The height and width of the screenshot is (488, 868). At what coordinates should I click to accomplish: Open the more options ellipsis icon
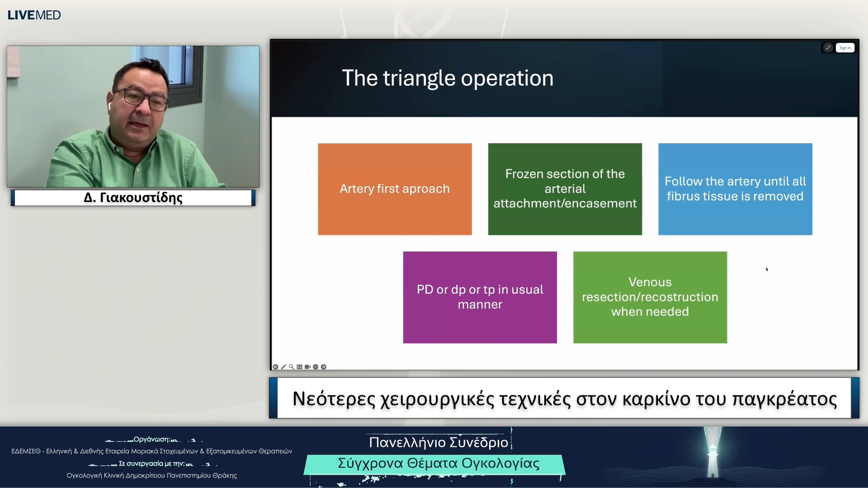point(316,367)
